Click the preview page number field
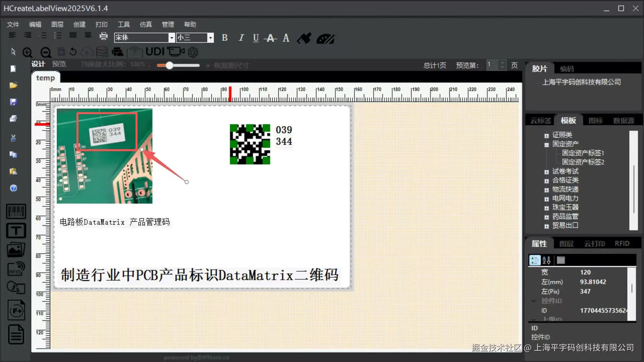 coord(492,65)
